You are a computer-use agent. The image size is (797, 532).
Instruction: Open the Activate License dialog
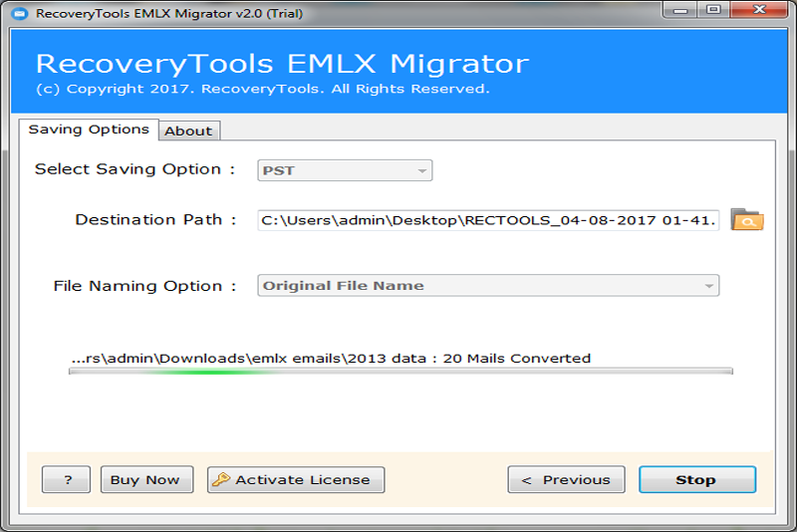pyautogui.click(x=296, y=479)
